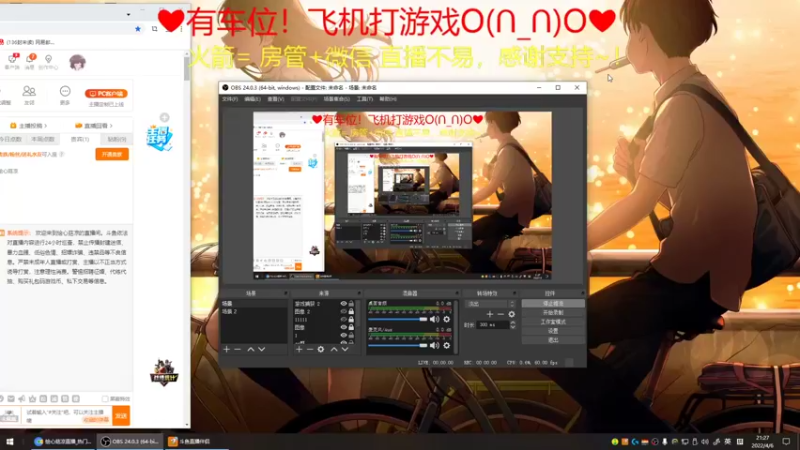Open 帮助(H) menu in OBS
The image size is (800, 450).
[388, 99]
